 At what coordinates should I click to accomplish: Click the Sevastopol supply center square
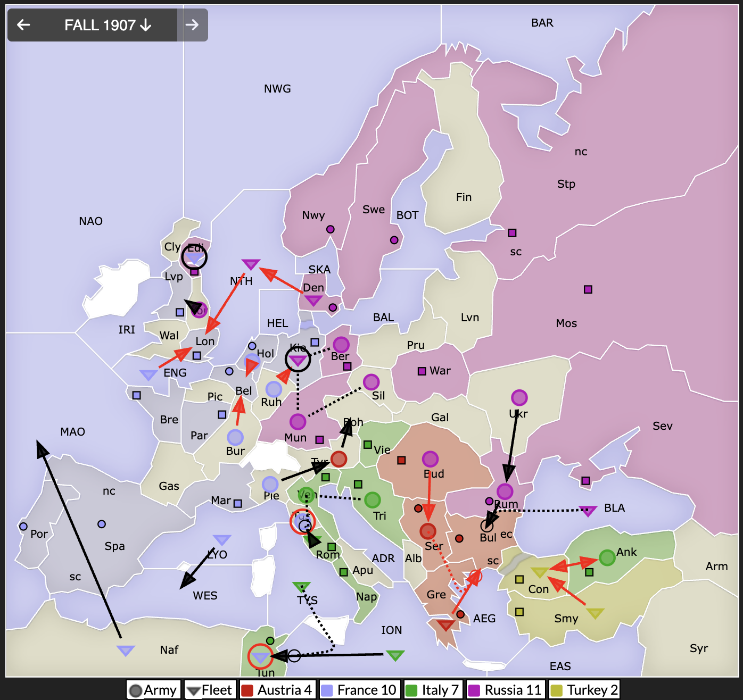pyautogui.click(x=585, y=481)
